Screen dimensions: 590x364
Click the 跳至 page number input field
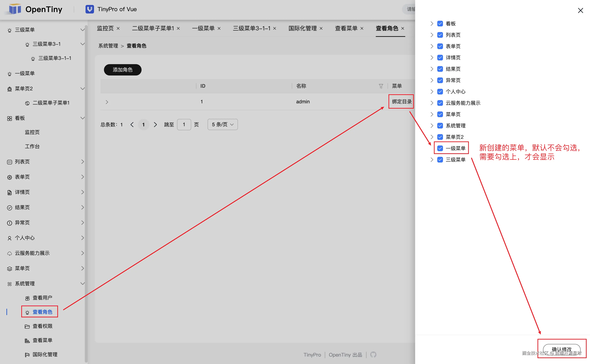[184, 124]
